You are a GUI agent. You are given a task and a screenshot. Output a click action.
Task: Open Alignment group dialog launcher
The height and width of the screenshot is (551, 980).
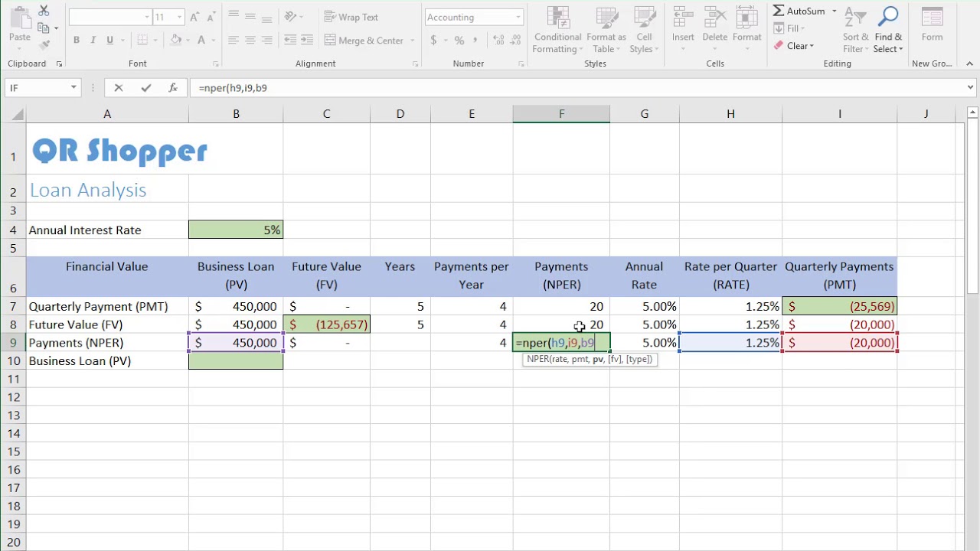[x=416, y=64]
